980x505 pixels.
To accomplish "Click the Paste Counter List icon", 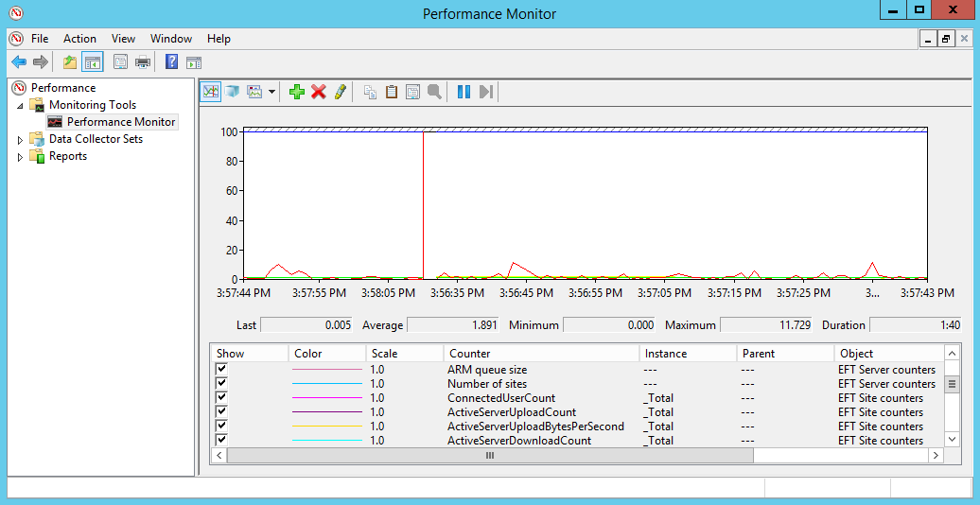I will pyautogui.click(x=391, y=92).
